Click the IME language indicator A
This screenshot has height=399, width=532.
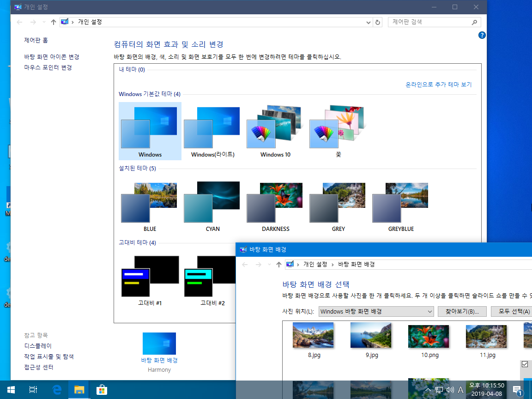(x=460, y=390)
